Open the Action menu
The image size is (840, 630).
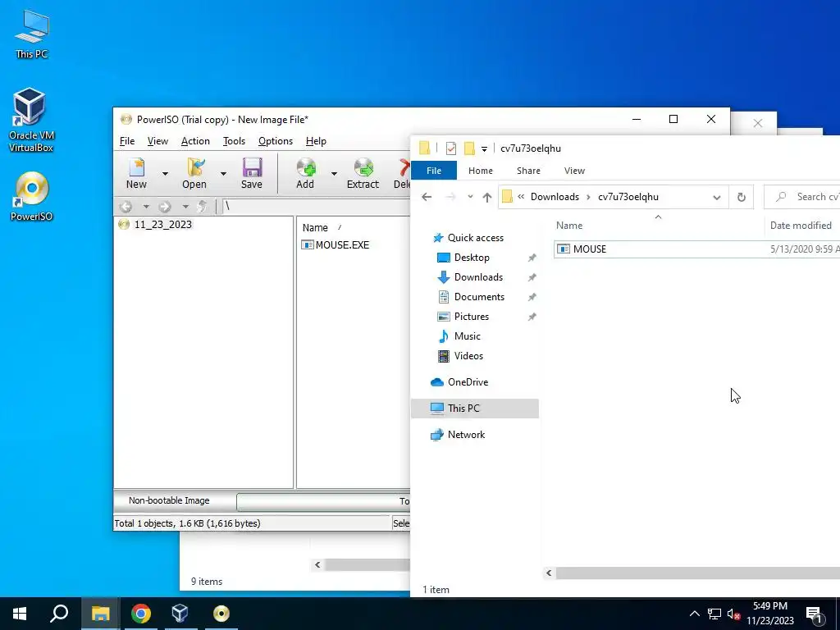point(195,141)
